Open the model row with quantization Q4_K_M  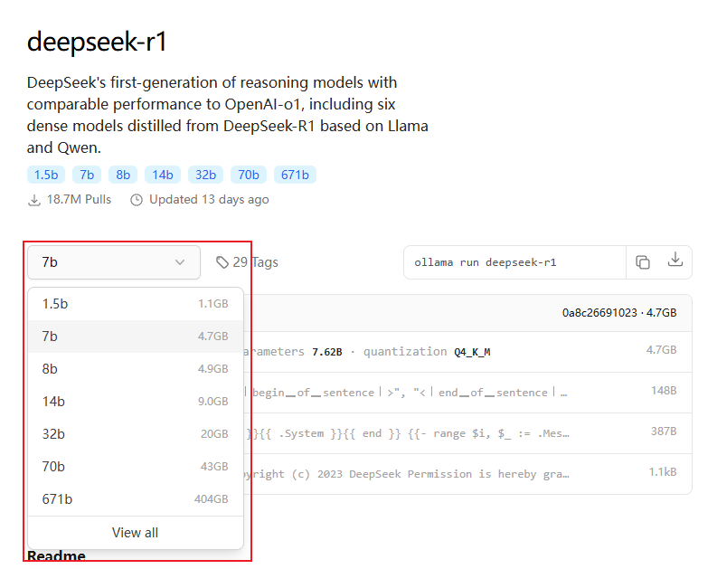(x=467, y=351)
